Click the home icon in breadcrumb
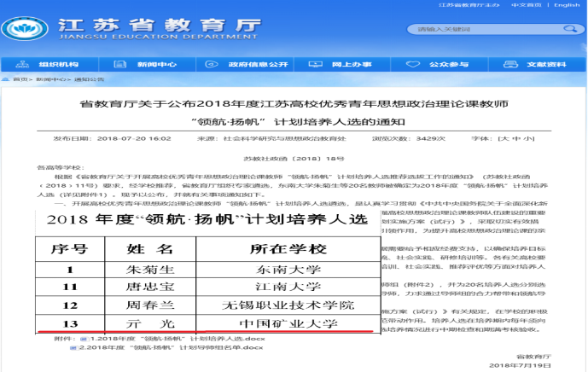 click(5, 79)
